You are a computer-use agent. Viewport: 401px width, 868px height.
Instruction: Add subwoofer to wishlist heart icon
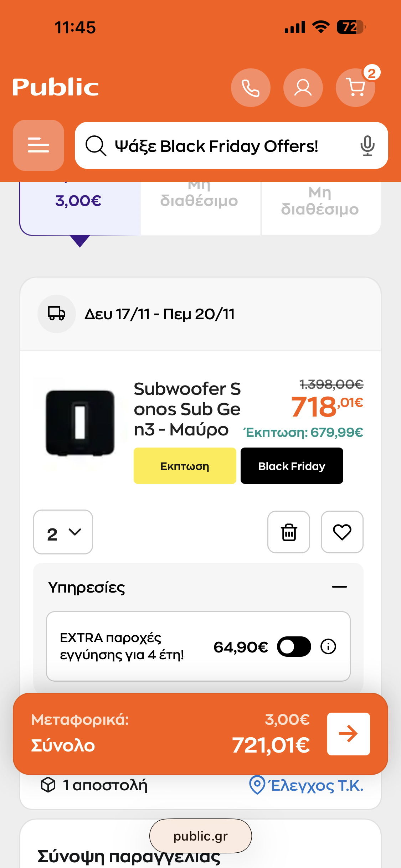click(x=342, y=532)
